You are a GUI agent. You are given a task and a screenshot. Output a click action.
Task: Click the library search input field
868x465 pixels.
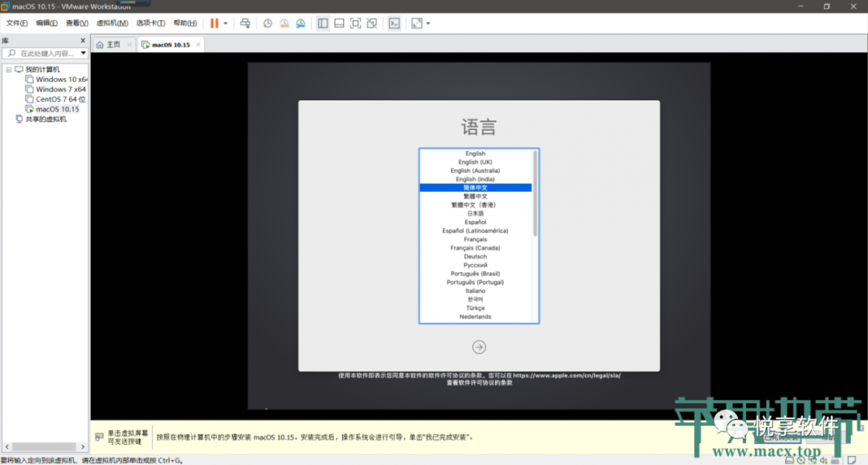tap(47, 53)
